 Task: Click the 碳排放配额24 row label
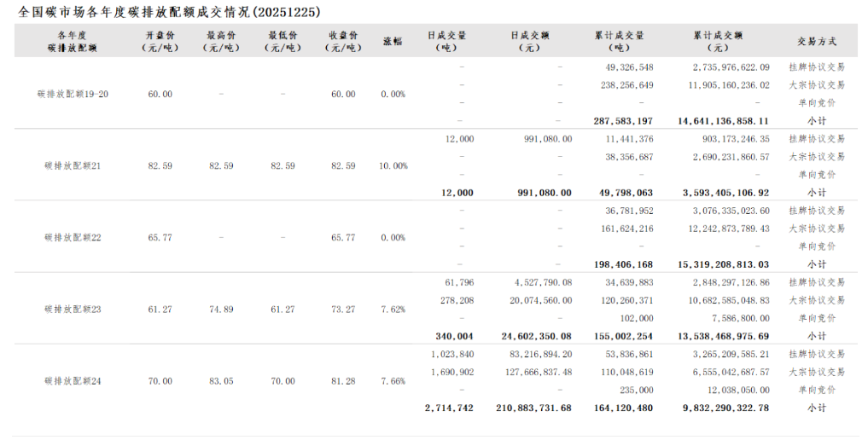pos(73,380)
